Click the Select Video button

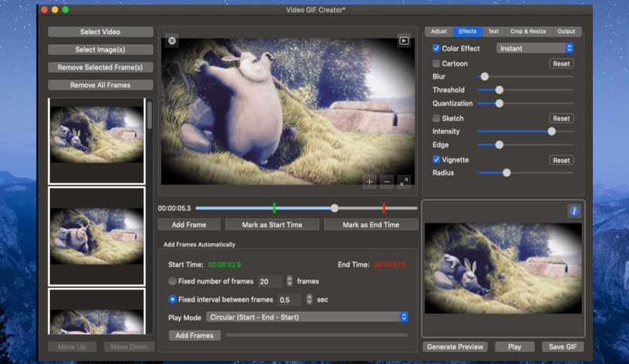point(100,32)
